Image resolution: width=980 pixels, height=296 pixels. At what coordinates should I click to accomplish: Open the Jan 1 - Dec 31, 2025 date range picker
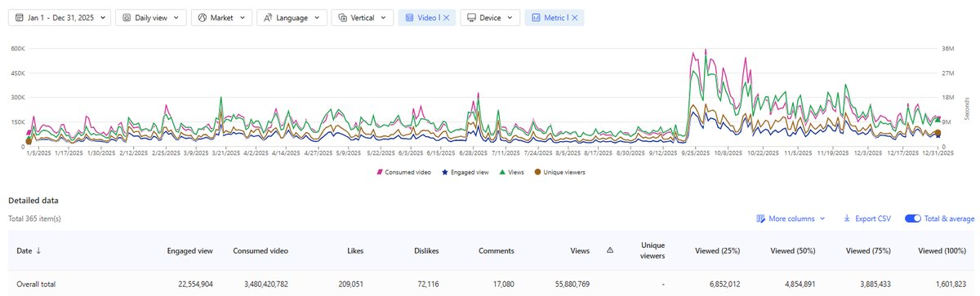tap(60, 17)
